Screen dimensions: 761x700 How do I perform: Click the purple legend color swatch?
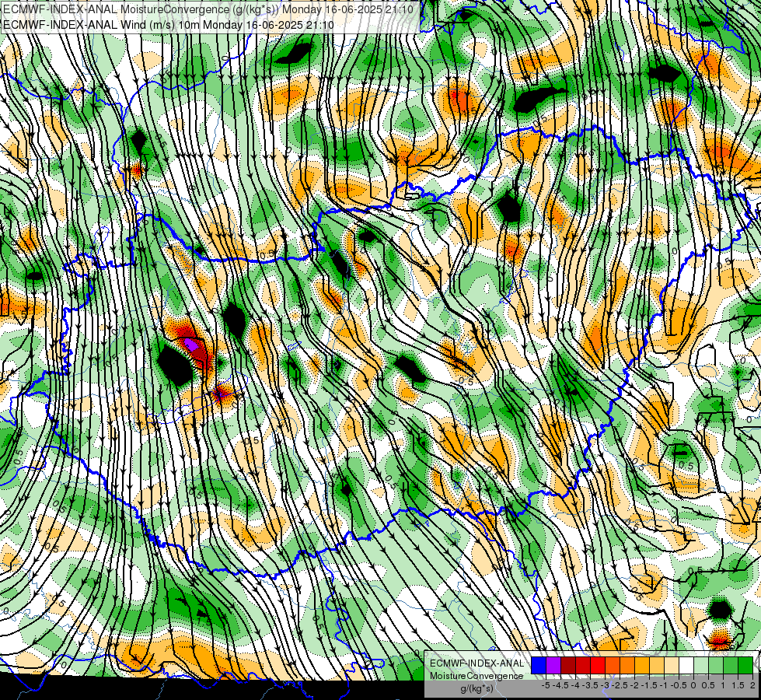pos(553,665)
